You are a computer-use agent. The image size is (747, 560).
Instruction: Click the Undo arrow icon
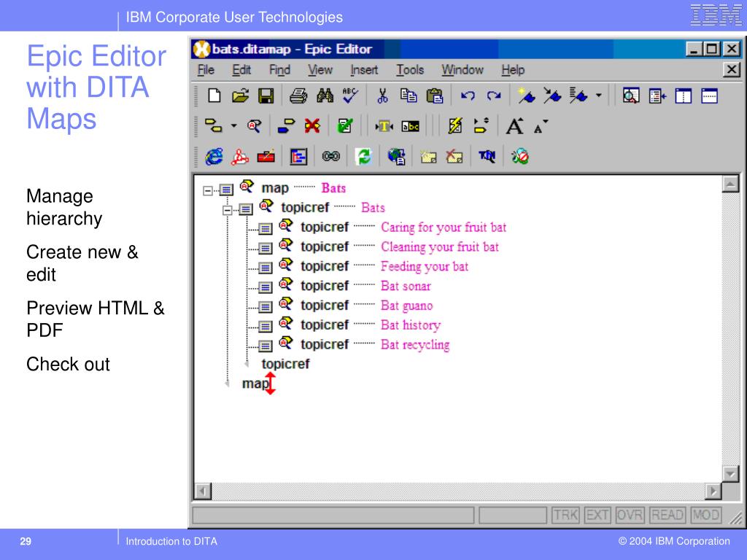click(468, 96)
